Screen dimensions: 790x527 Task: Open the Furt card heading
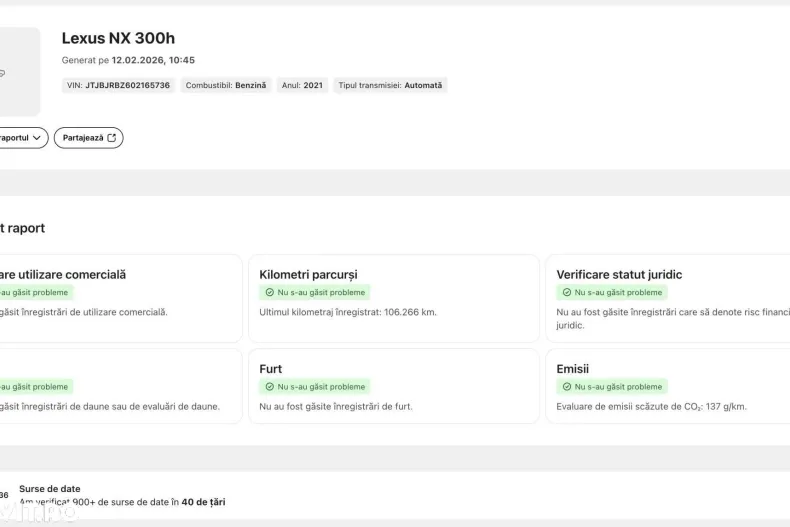point(271,369)
